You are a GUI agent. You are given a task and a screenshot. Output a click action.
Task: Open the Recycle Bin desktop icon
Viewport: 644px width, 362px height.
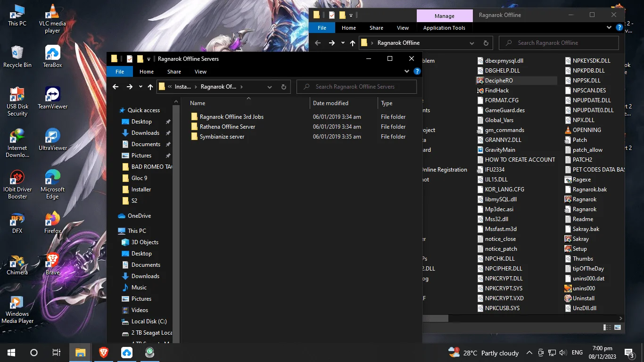(x=17, y=57)
